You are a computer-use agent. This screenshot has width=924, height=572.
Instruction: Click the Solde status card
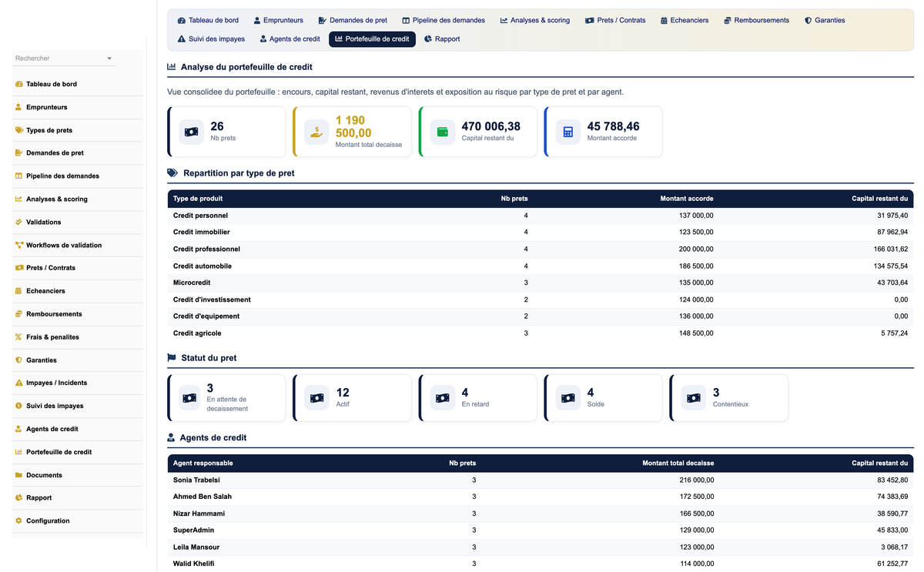point(603,398)
